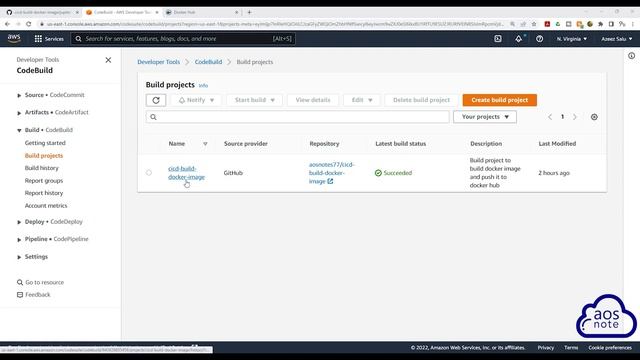Open table preferences gear icon
Screen dimensions: 640x360
coord(594,117)
